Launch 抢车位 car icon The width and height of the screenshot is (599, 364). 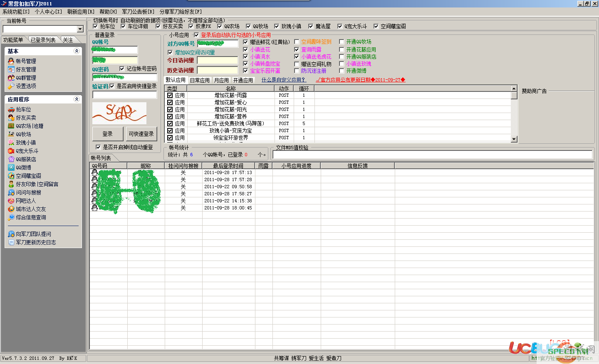pos(11,109)
